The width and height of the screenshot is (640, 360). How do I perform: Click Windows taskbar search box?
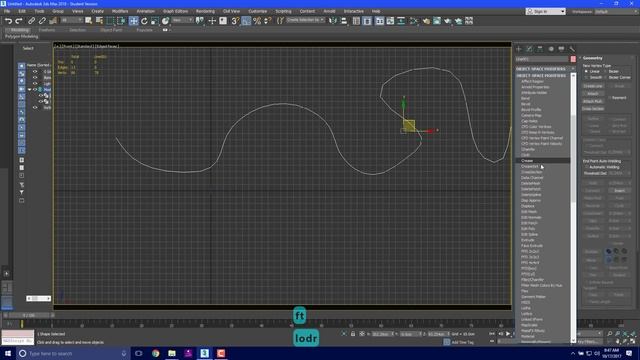pos(73,353)
